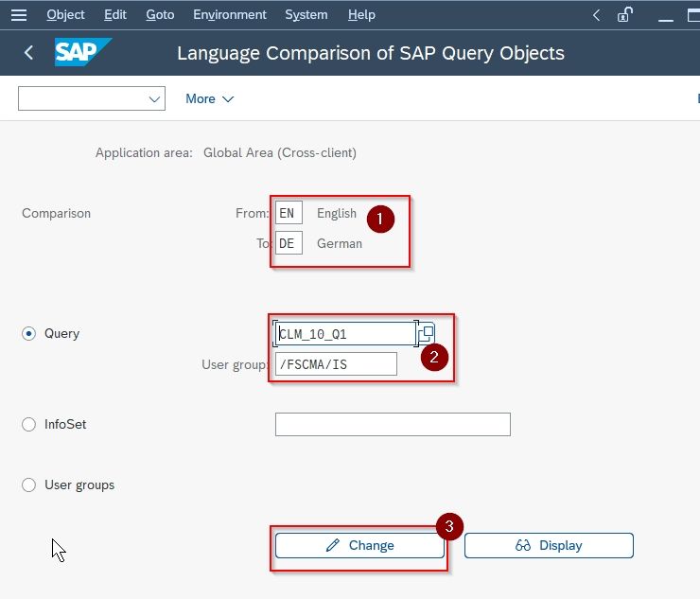Screen dimensions: 700x599
Task: Open the Goto menu
Action: click(x=160, y=15)
